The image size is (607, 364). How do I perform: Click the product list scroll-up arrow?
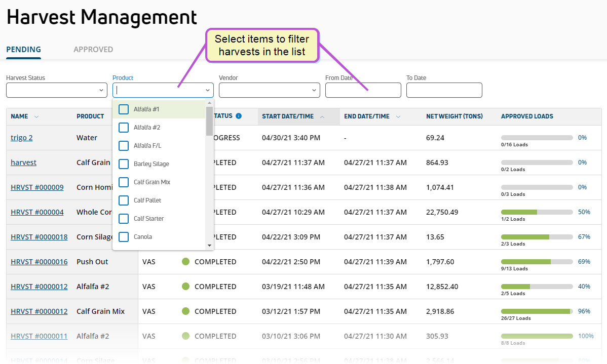point(209,103)
